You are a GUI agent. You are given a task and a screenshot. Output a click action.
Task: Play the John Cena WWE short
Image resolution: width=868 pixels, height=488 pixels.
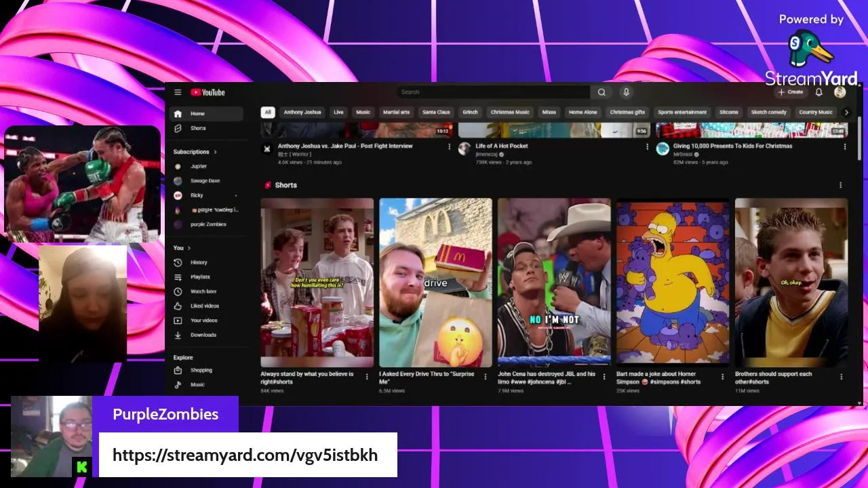coord(554,282)
